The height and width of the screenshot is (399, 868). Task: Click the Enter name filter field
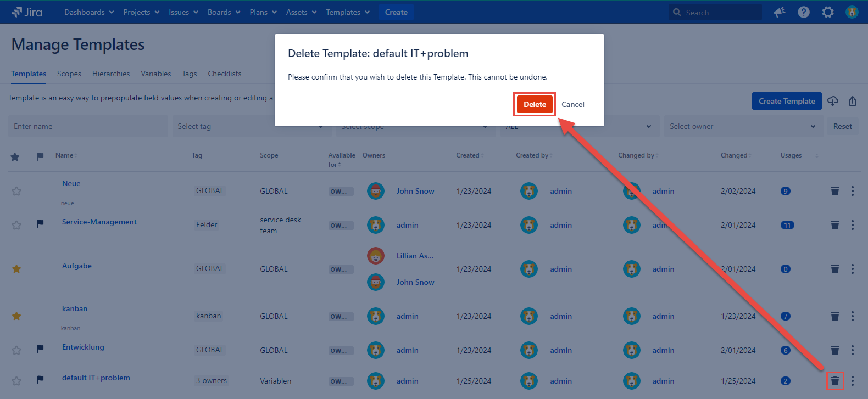point(88,126)
